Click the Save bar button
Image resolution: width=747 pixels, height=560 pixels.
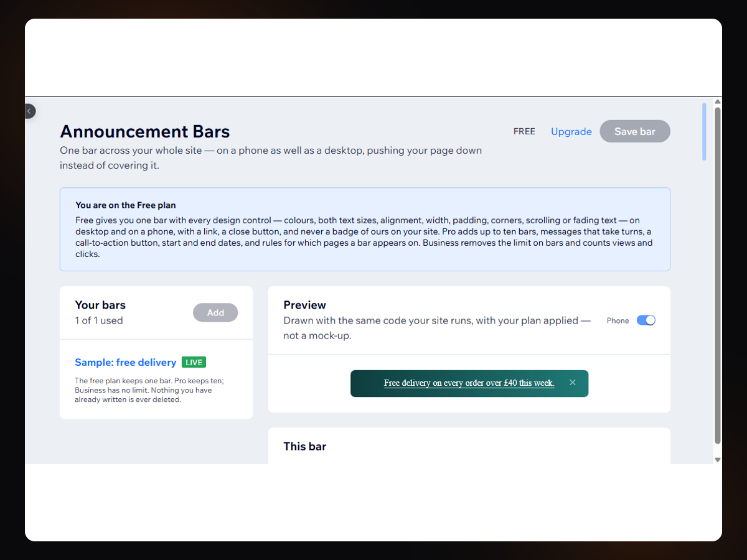point(635,131)
